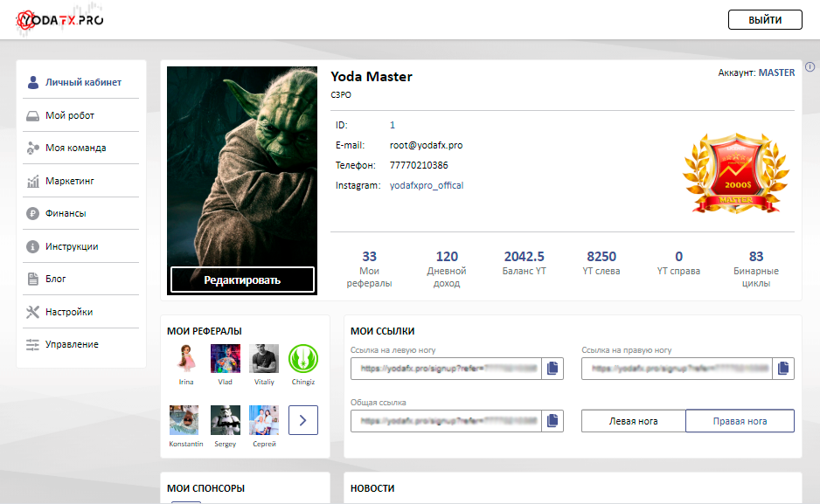The height and width of the screenshot is (504, 820).
Task: Click the МОИ ССЫЛКИ heading
Action: (x=382, y=331)
